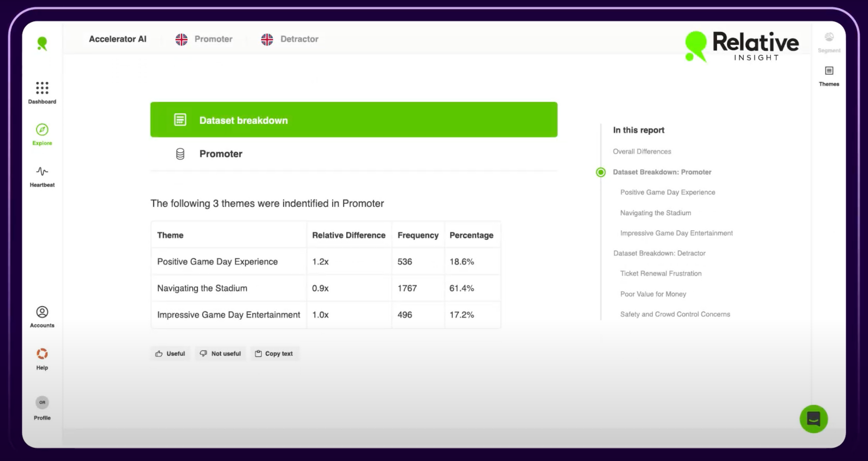Click the Accounts icon in sidebar
The image size is (868, 461).
[x=42, y=312]
